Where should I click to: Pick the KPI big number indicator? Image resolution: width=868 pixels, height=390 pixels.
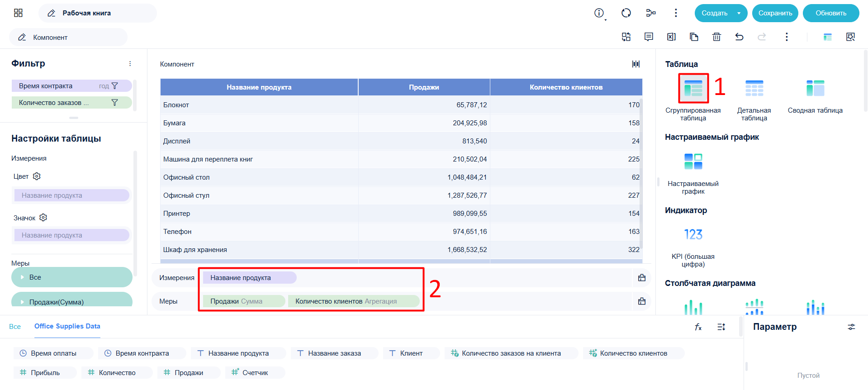click(x=693, y=234)
